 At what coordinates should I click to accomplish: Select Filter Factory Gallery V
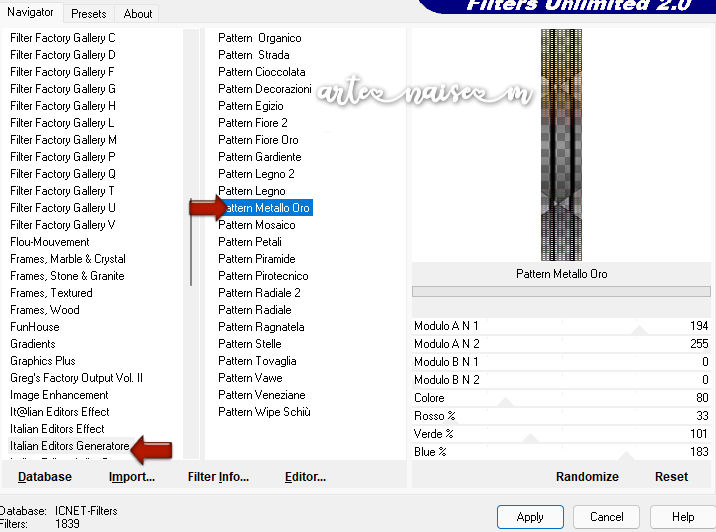[63, 225]
